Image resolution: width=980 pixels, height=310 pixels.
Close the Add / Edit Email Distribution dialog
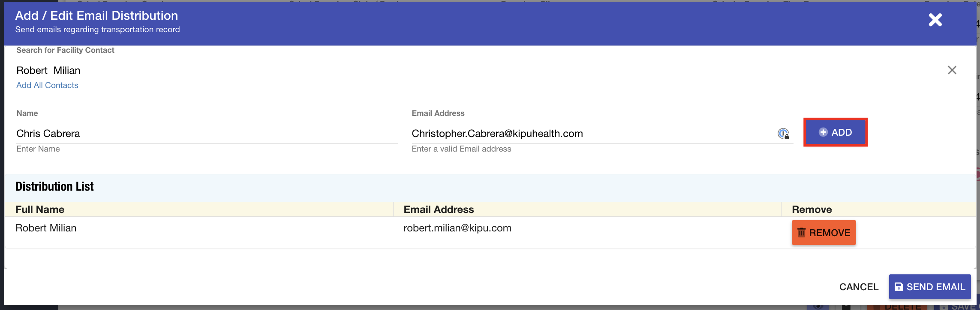(x=935, y=20)
